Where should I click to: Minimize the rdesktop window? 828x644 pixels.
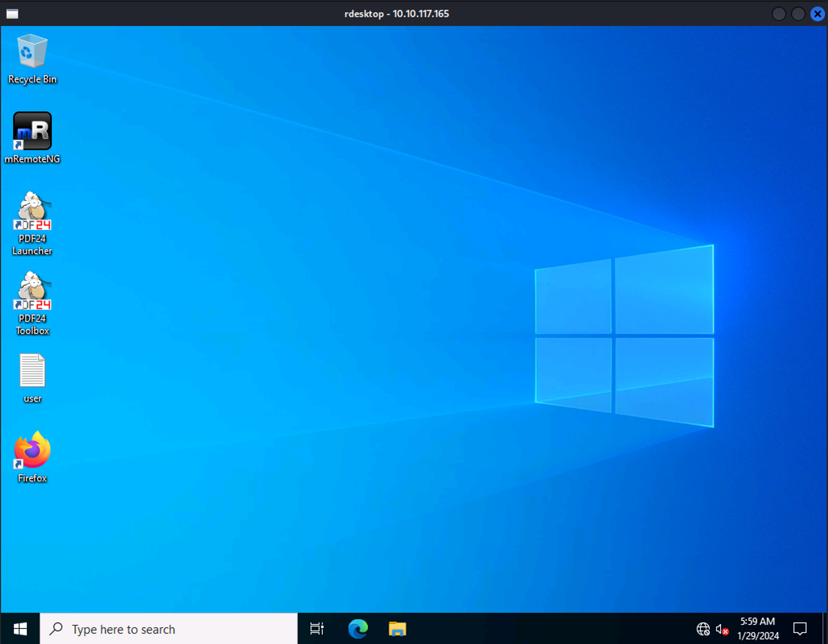[778, 14]
